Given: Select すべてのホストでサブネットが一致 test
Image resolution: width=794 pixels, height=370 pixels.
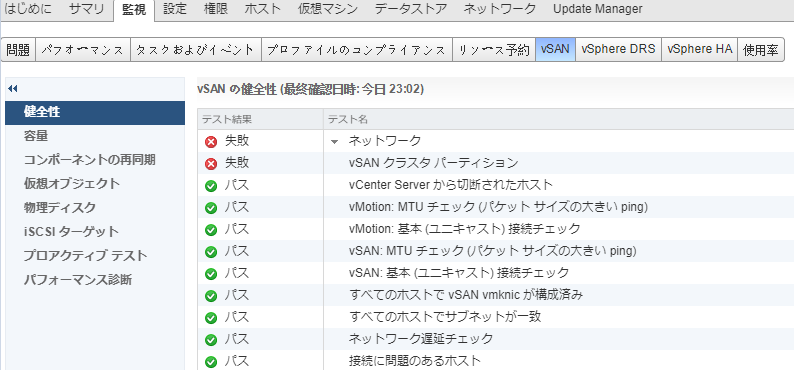Looking at the screenshot, I should tap(445, 317).
